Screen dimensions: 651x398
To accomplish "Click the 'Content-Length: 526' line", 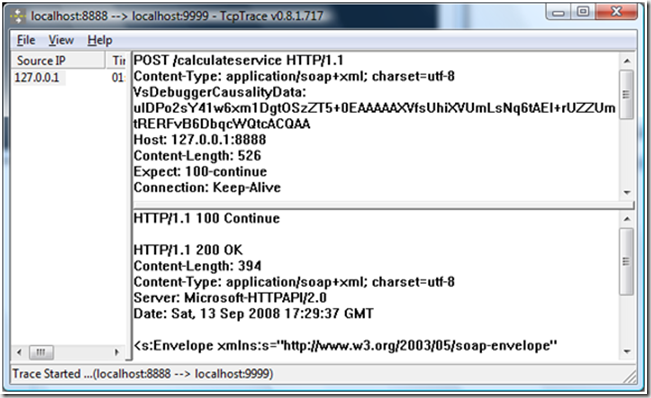I will [x=197, y=156].
